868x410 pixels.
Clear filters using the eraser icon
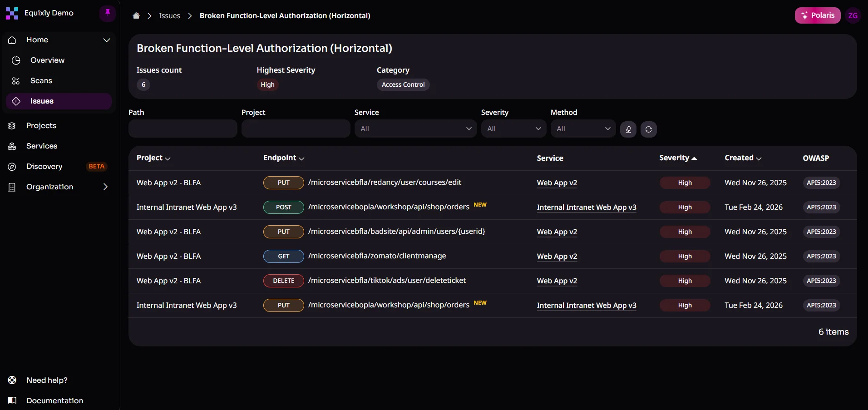628,129
